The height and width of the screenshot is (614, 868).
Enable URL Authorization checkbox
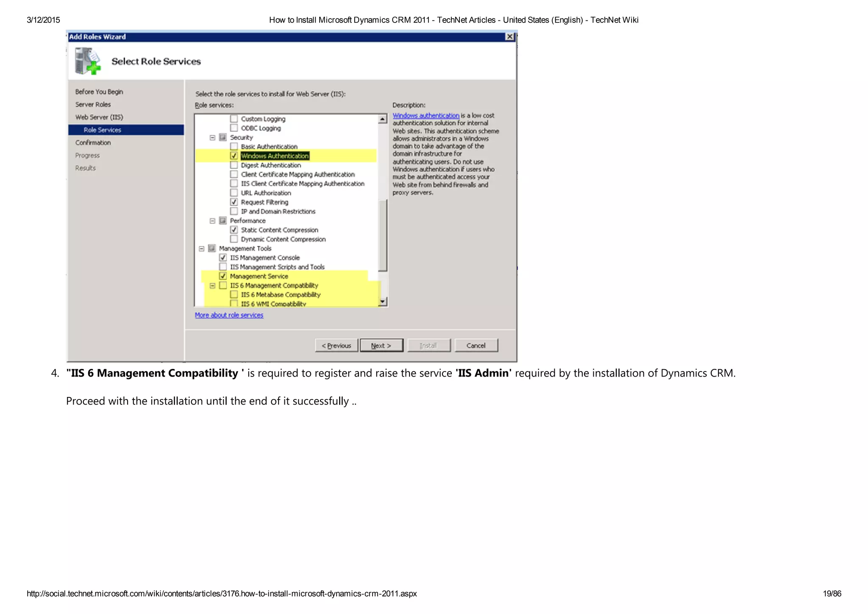(x=234, y=193)
